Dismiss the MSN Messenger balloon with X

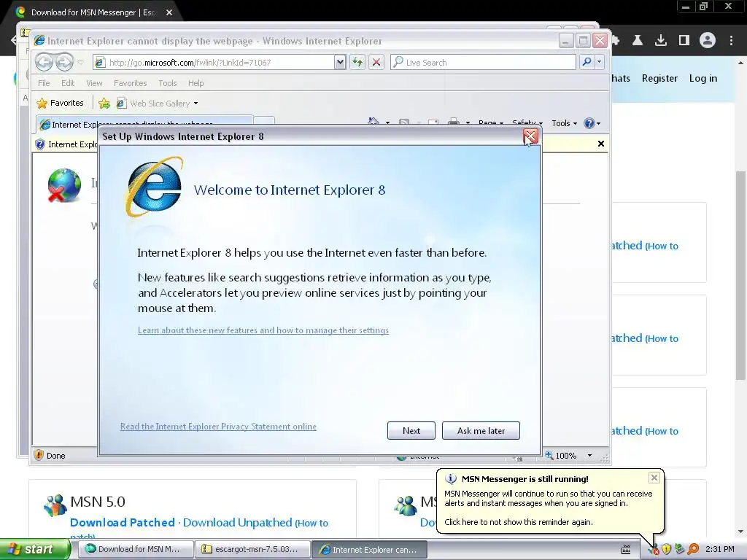[x=654, y=477]
